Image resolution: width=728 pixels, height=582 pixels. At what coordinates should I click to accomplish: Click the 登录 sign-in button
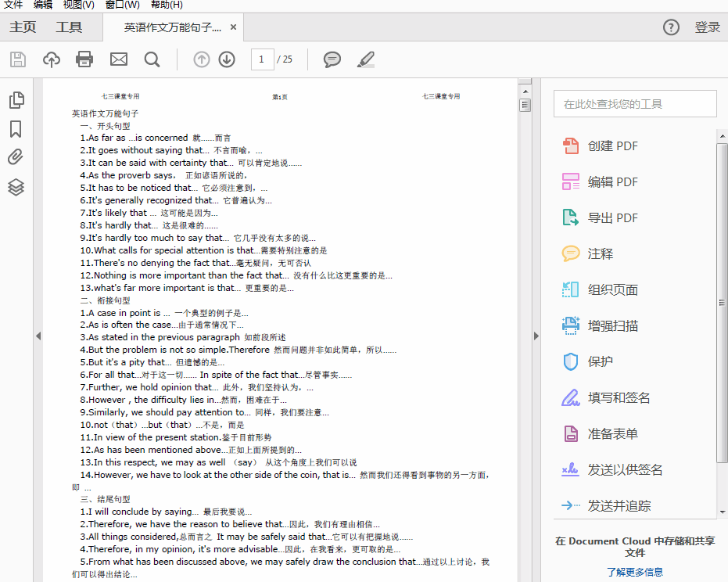click(707, 27)
